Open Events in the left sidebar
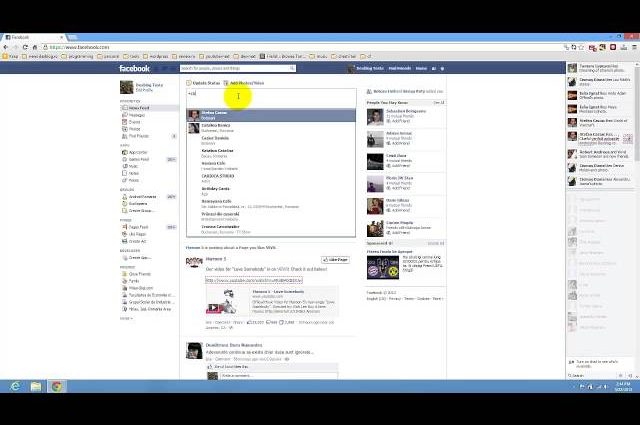The height and width of the screenshot is (425, 640). (134, 122)
